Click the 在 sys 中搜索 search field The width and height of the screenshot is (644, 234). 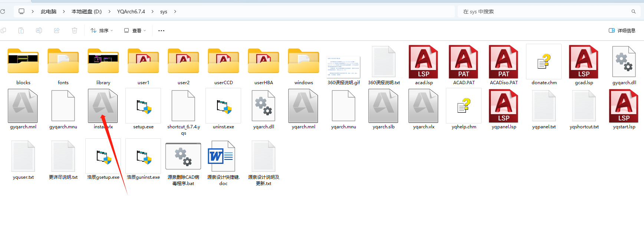(549, 11)
